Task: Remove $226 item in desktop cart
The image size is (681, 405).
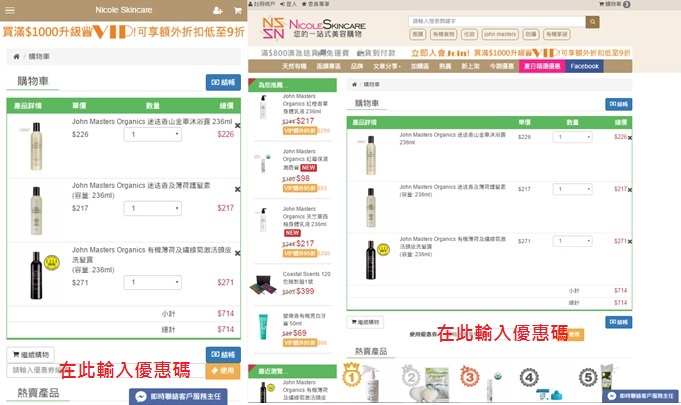Action: coord(630,138)
